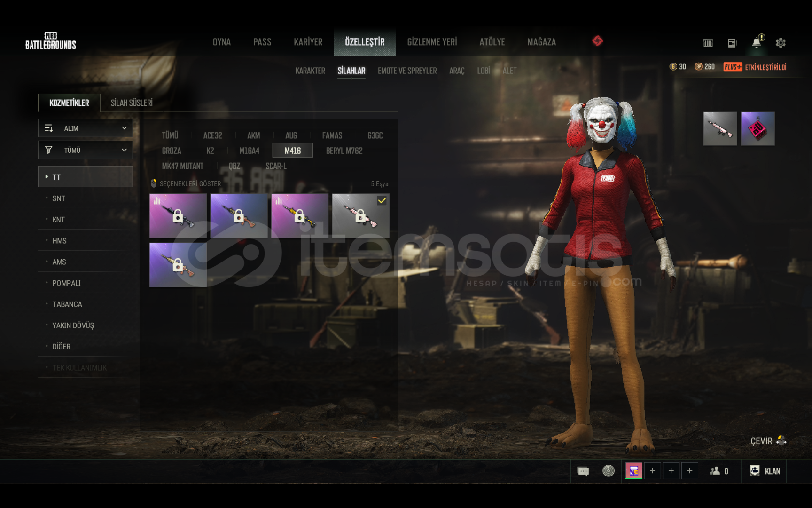Open notifications bell icon
812x508 pixels.
(x=757, y=42)
